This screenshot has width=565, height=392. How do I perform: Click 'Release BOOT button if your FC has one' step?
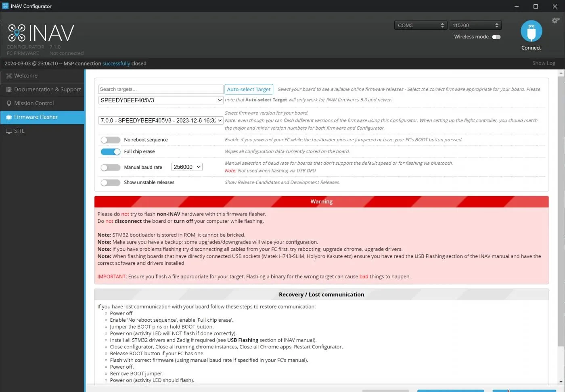157,353
